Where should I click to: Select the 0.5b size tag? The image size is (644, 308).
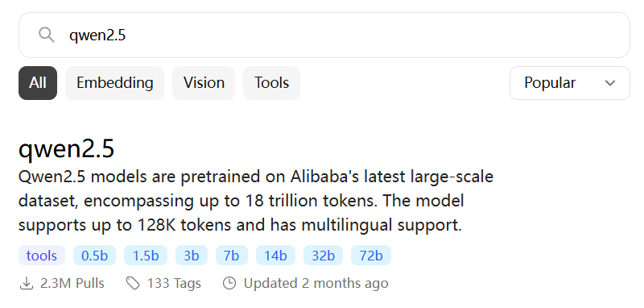tap(94, 256)
